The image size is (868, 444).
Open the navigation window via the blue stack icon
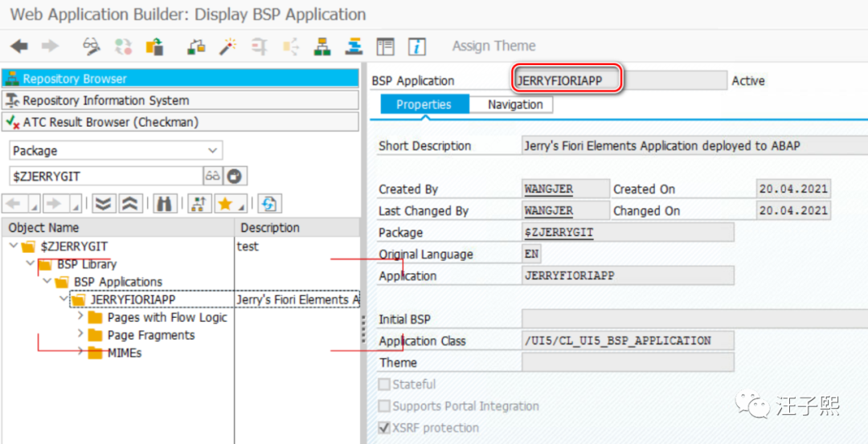[353, 47]
